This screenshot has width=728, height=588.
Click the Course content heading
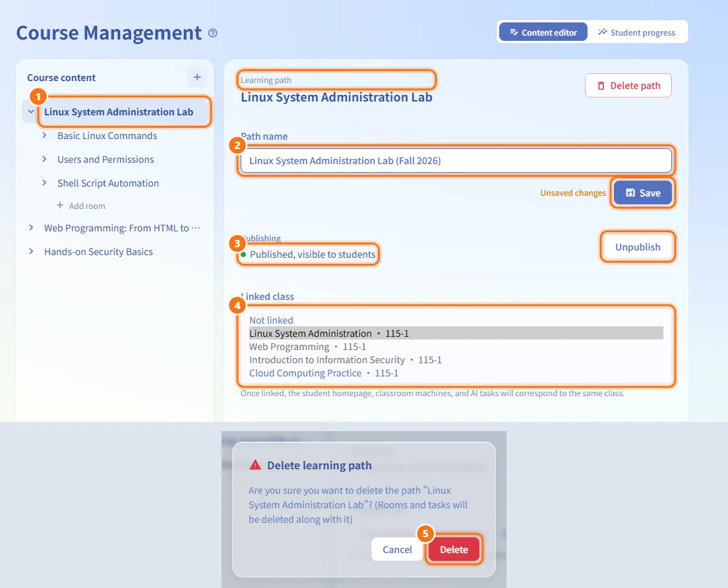pyautogui.click(x=61, y=78)
